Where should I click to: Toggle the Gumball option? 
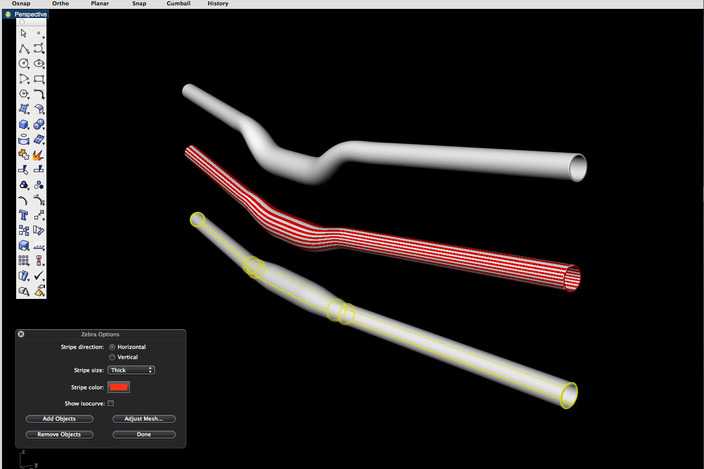(178, 3)
